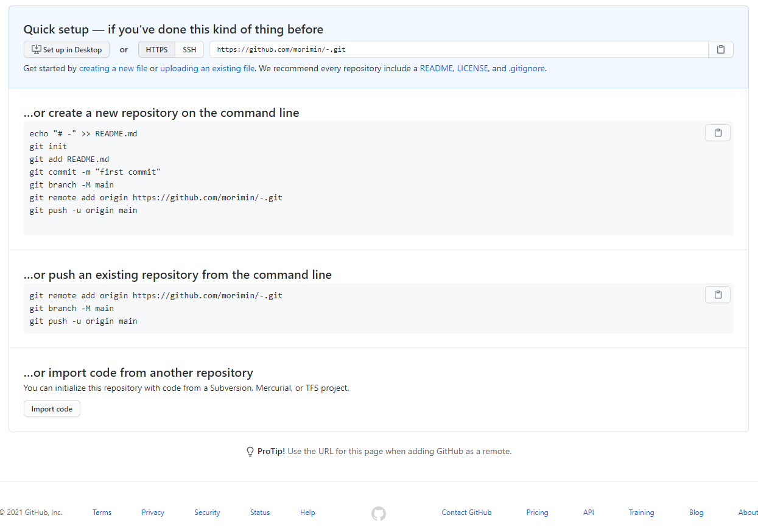Open the Privacy footer link
Screen dimensions: 758x532
pos(153,513)
